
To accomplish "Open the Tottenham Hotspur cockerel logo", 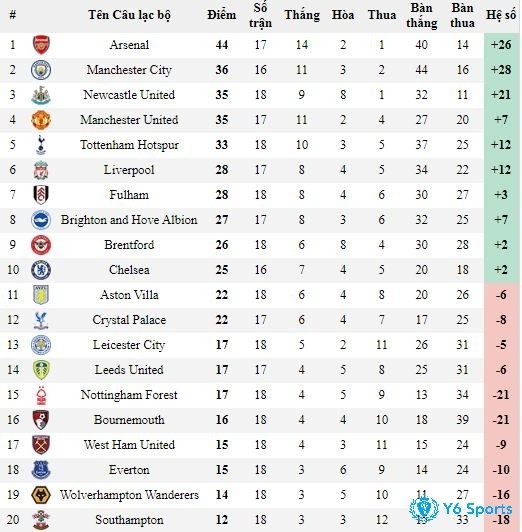I will [41, 145].
